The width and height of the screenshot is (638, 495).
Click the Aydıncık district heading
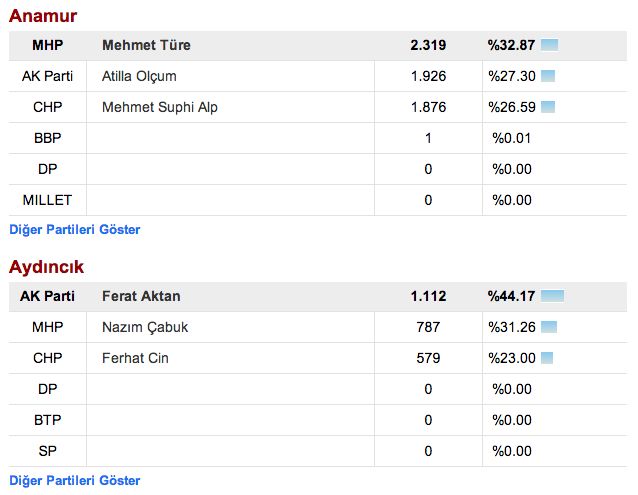pos(46,267)
